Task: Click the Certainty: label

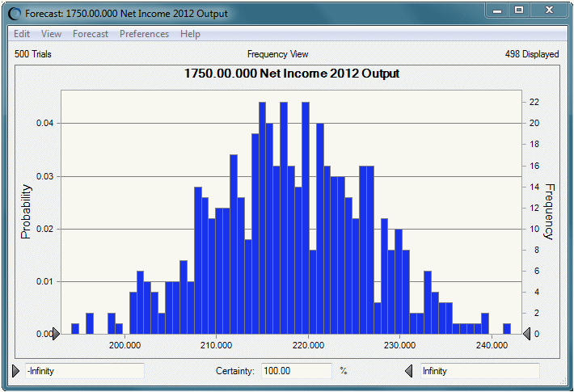Action: pyautogui.click(x=235, y=371)
